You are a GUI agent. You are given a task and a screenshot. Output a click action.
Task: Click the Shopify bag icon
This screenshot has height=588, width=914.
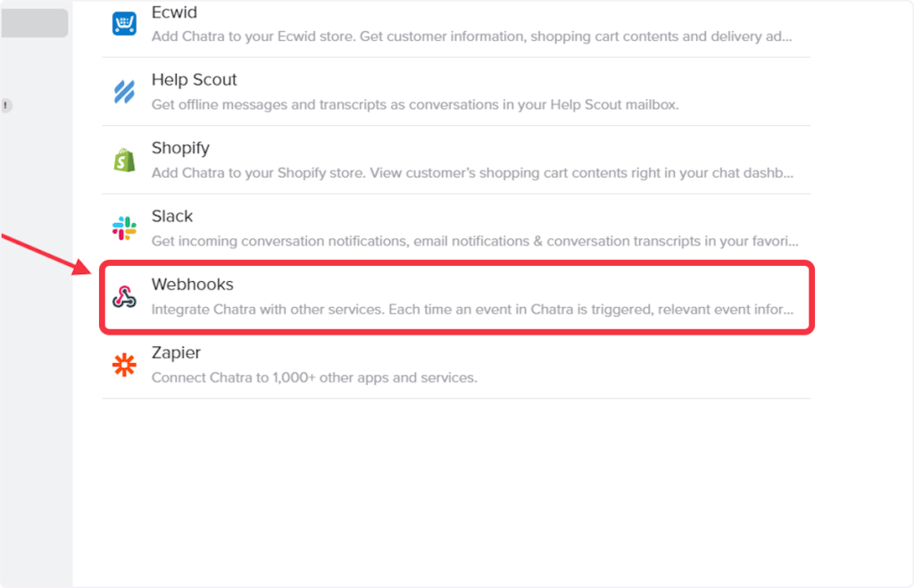tap(124, 160)
